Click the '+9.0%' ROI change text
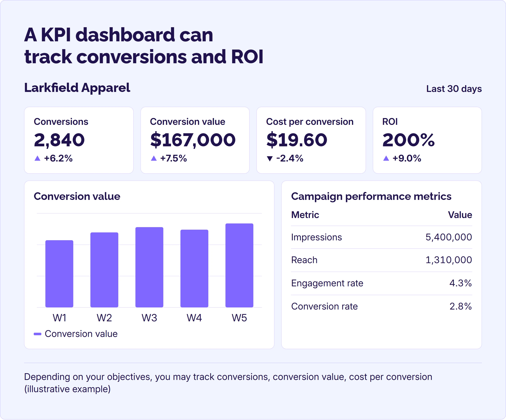This screenshot has height=420, width=506. 407,159
